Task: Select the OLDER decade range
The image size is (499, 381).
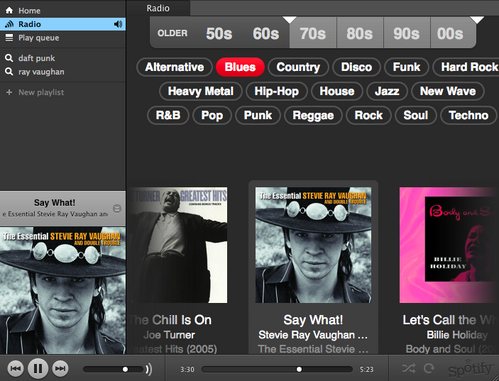Action: 173,33
